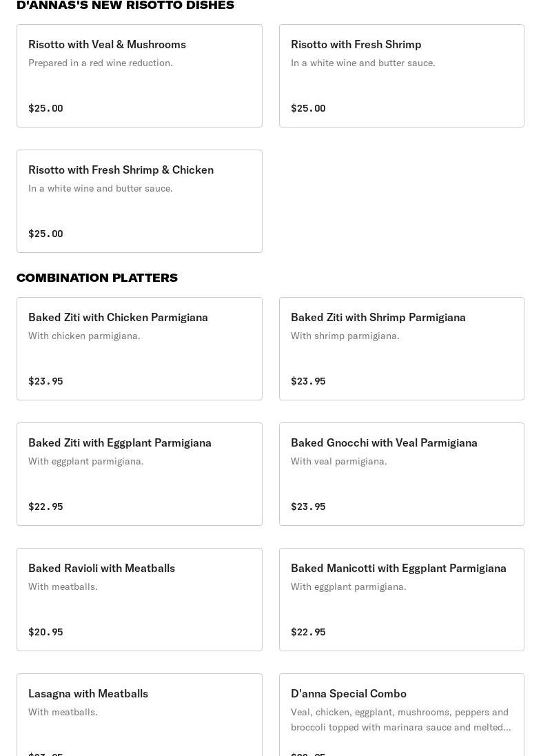Open the Risotto with Veal & Mushrooms item
The height and width of the screenshot is (756, 541).
click(139, 76)
